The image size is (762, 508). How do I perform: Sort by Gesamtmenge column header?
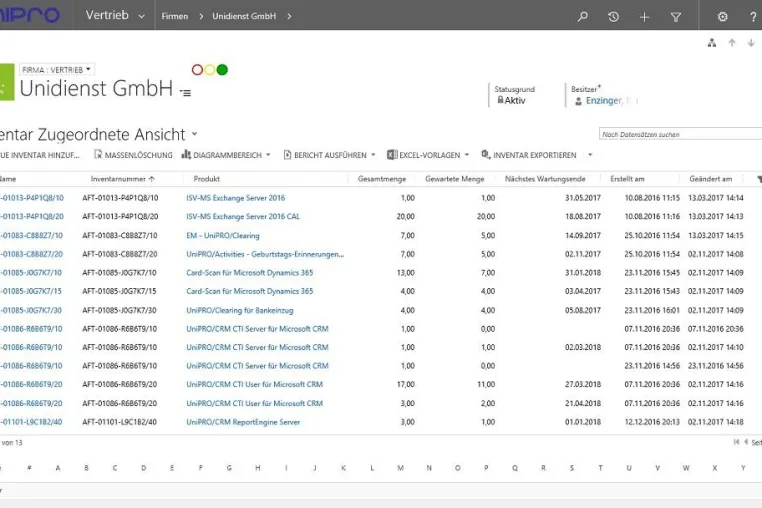click(381, 179)
